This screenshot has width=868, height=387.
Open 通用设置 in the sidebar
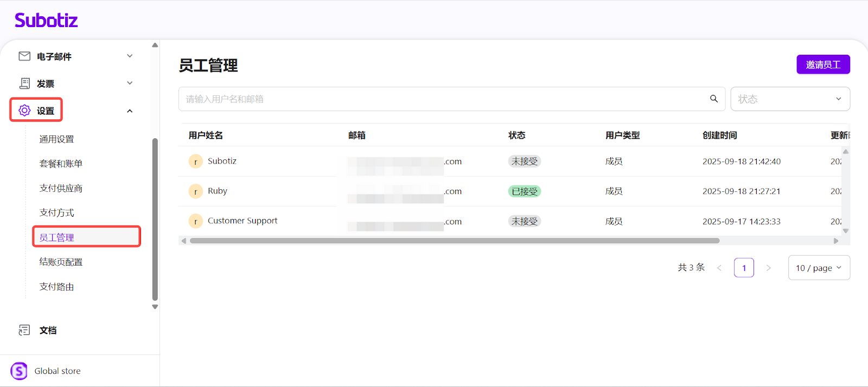[x=56, y=139]
